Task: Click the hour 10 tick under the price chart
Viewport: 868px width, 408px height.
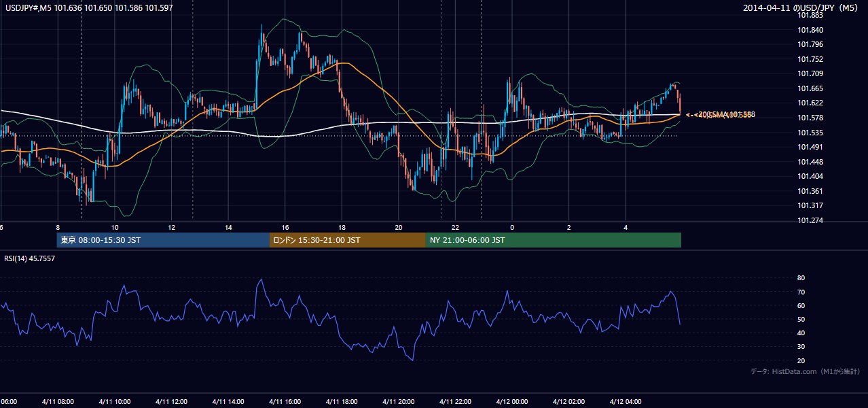Action: (x=115, y=227)
